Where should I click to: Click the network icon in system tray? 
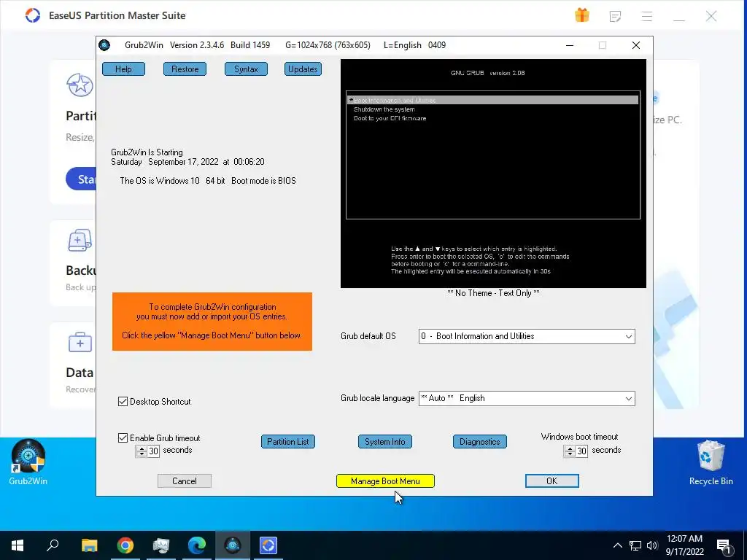(x=635, y=545)
